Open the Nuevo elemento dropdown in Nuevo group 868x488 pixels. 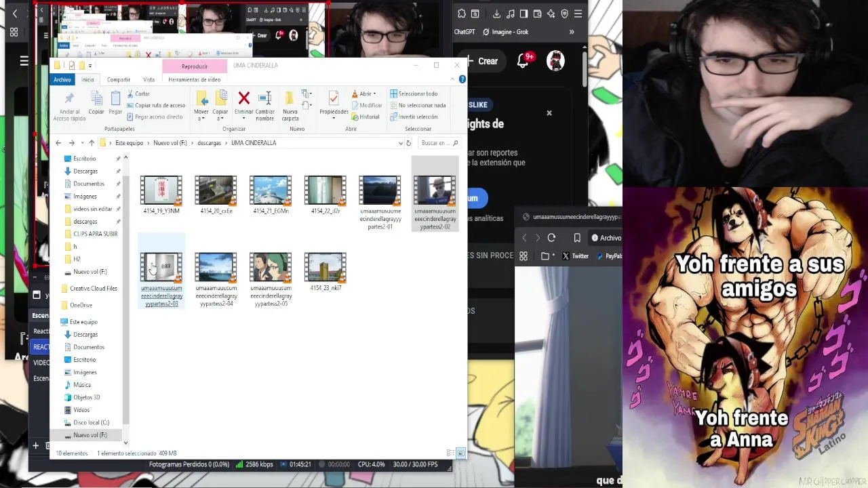point(306,94)
